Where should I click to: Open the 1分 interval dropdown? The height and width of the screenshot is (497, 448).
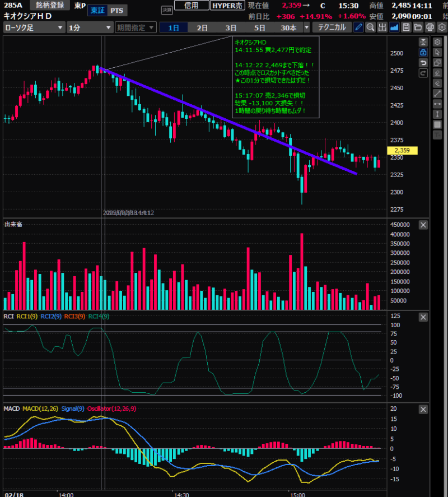[89, 27]
